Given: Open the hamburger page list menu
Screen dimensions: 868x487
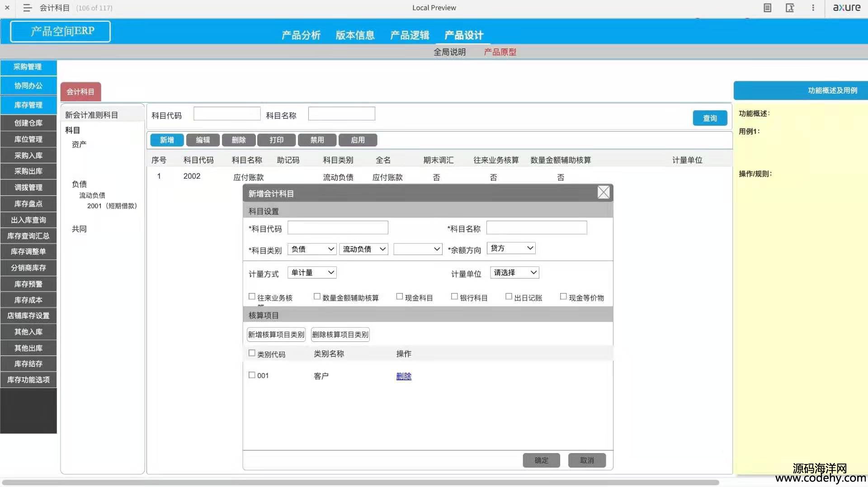Looking at the screenshot, I should pos(27,8).
